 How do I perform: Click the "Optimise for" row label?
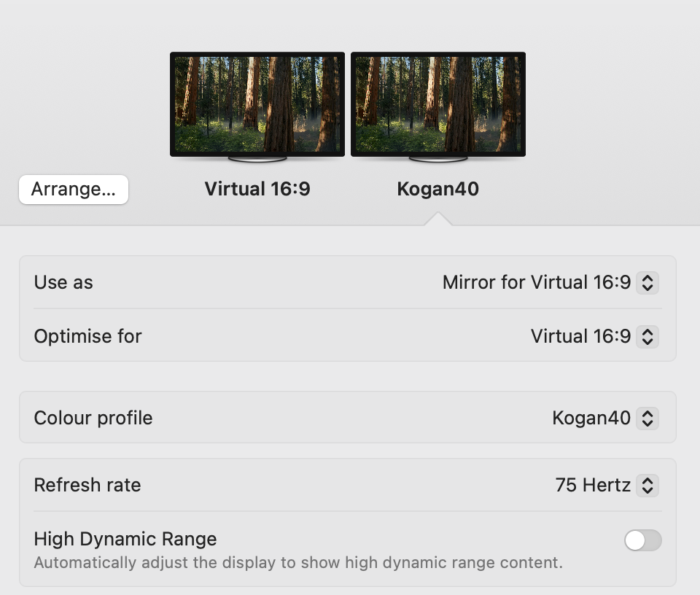87,337
